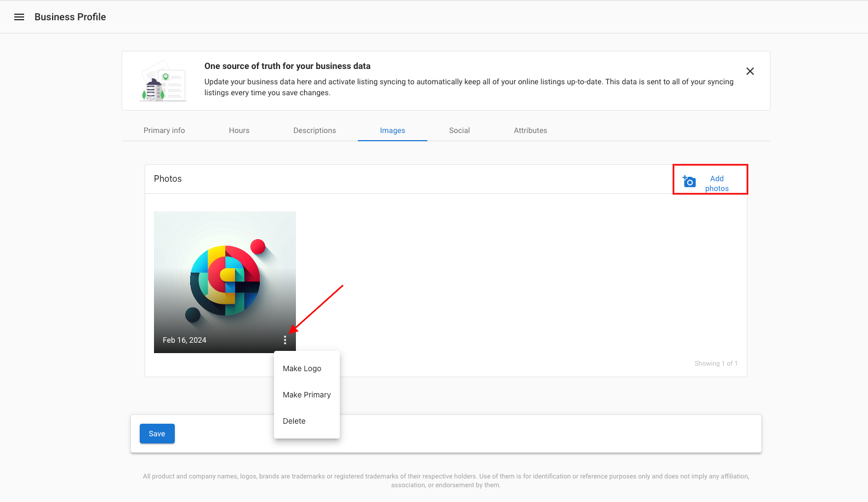Click the Add photos link text

point(717,183)
